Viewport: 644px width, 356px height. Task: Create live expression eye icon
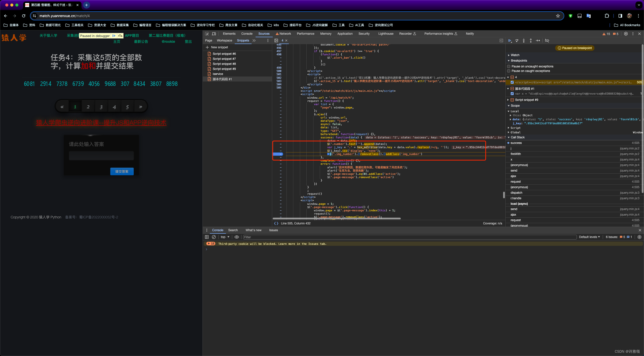[237, 237]
